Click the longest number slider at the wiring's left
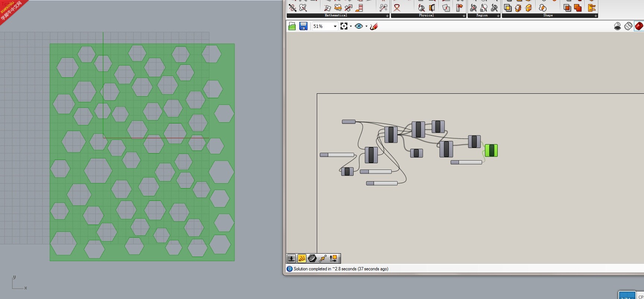 pos(337,155)
